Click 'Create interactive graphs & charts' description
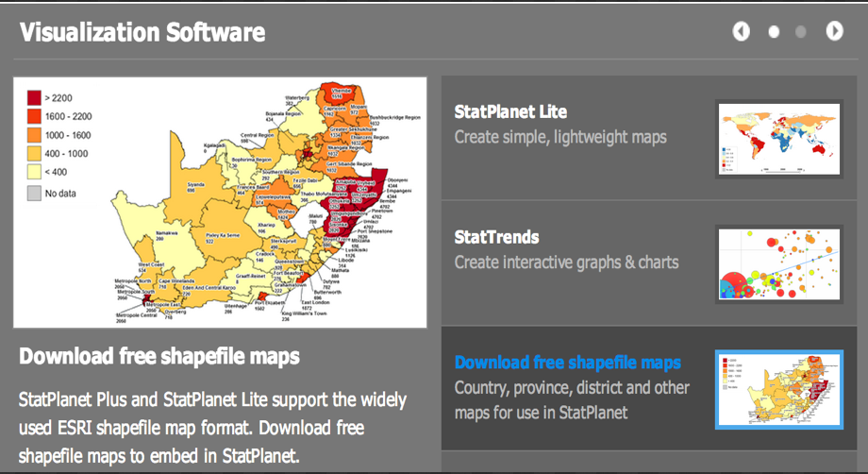868x474 pixels. (566, 262)
